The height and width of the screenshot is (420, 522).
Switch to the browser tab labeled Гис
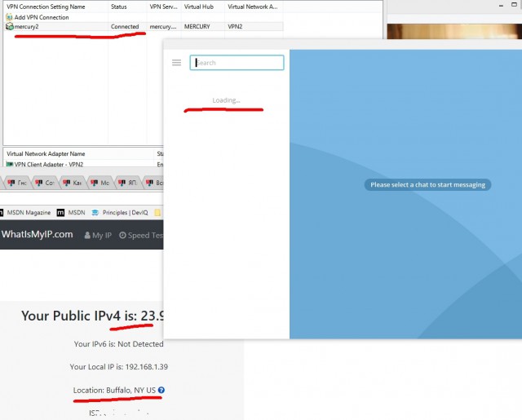[x=17, y=183]
